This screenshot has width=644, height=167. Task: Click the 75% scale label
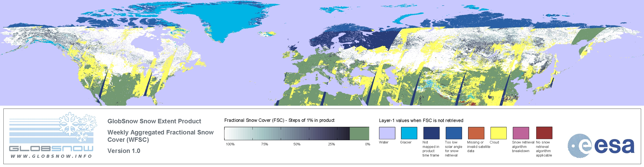[265, 144]
